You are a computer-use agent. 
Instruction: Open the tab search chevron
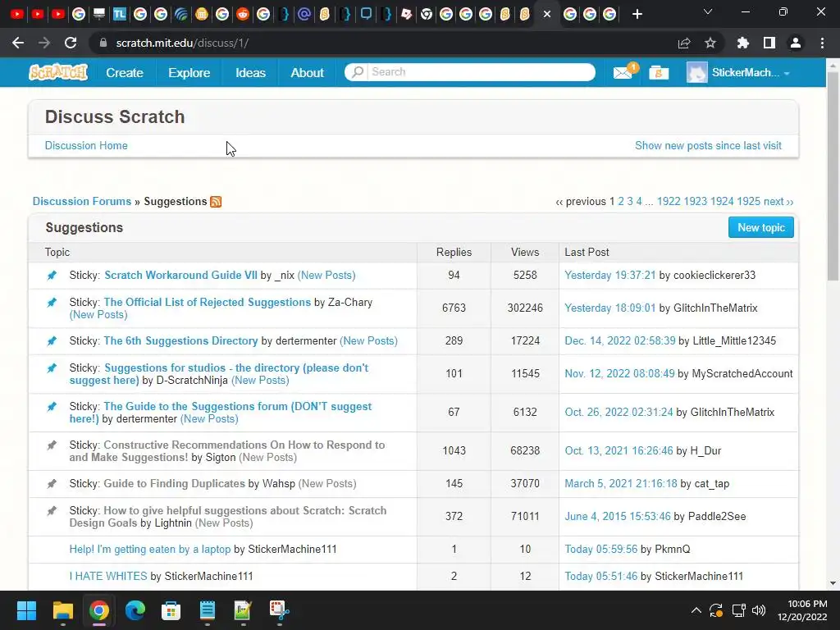(708, 11)
